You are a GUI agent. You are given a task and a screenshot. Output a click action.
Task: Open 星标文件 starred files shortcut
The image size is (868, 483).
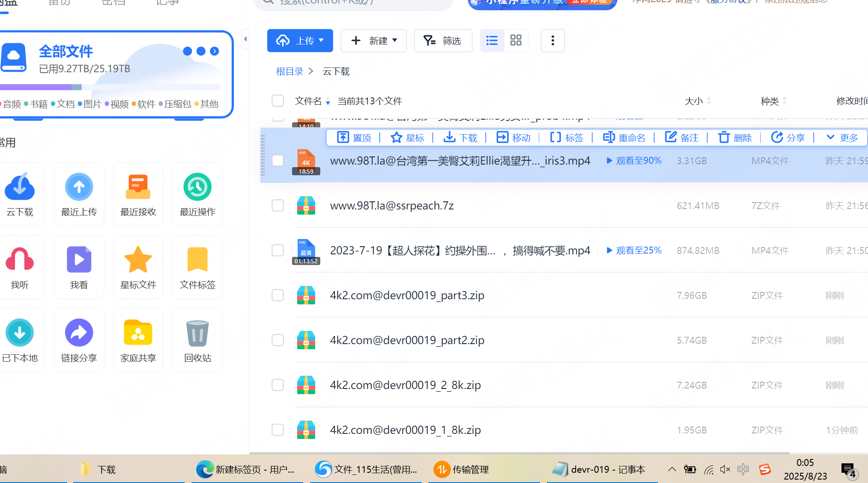tap(138, 267)
